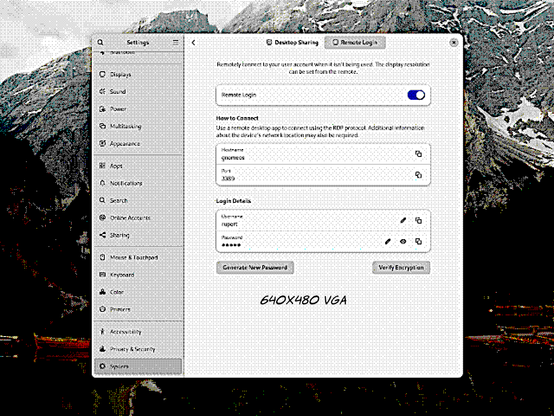This screenshot has height=416, width=554.
Task: Click the Hostname value gnomeos
Action: [233, 158]
